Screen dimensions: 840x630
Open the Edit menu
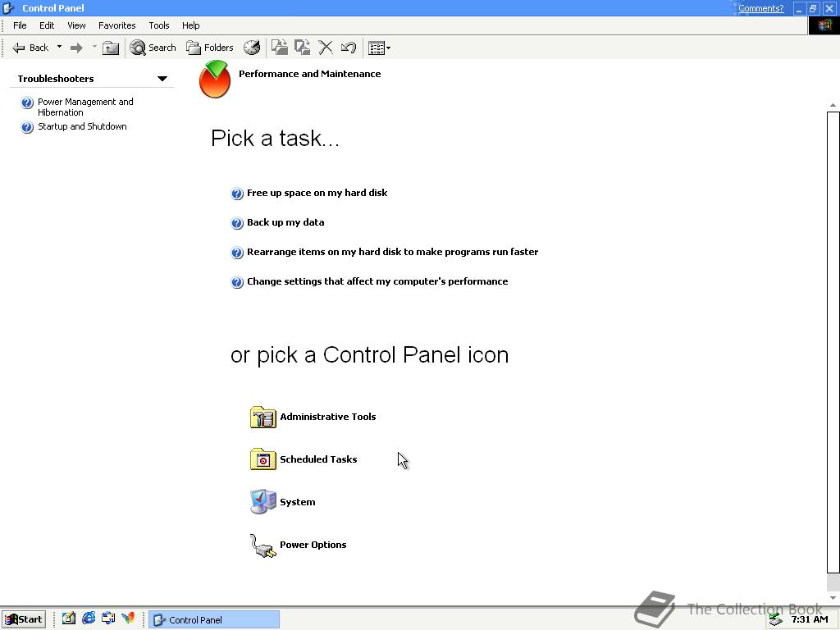tap(47, 25)
